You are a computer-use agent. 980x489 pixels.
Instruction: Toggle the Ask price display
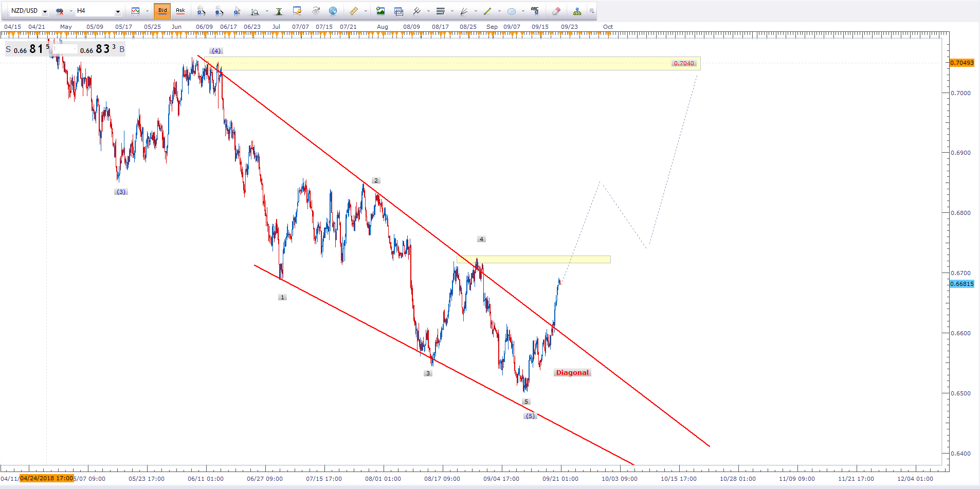tap(180, 11)
